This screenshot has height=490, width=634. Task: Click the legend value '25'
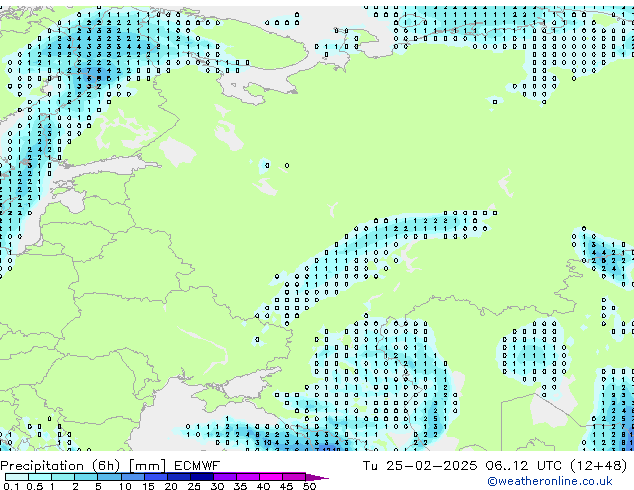194,486
